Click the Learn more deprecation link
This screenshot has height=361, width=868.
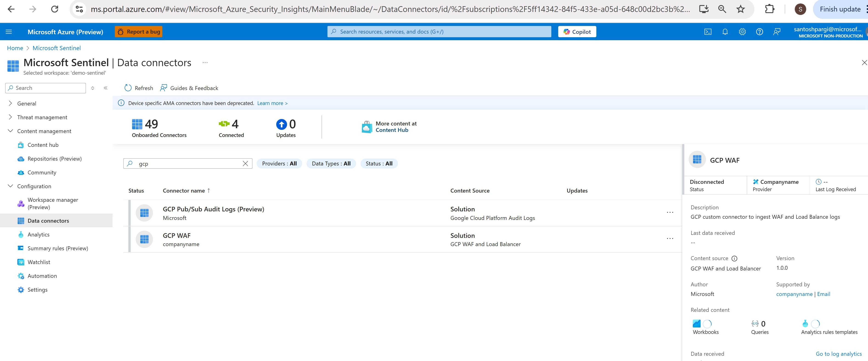272,103
